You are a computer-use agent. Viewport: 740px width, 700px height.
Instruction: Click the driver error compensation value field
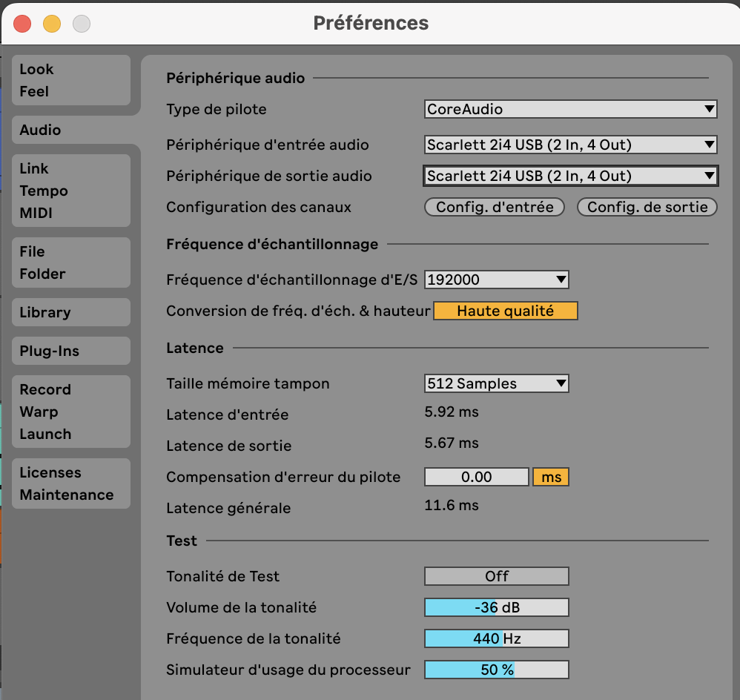(x=476, y=477)
